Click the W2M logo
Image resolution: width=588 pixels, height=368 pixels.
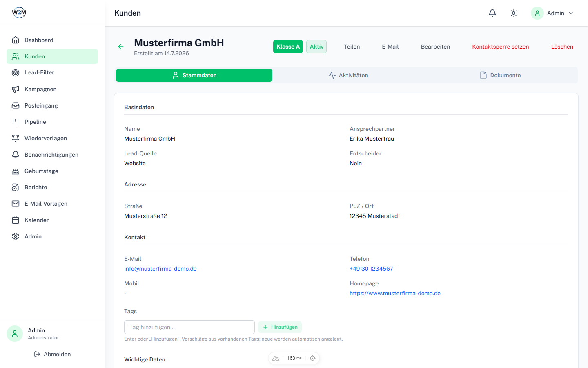(19, 13)
